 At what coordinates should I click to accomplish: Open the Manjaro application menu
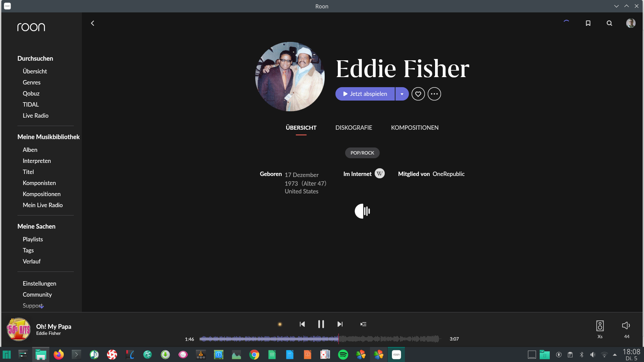pyautogui.click(x=7, y=355)
